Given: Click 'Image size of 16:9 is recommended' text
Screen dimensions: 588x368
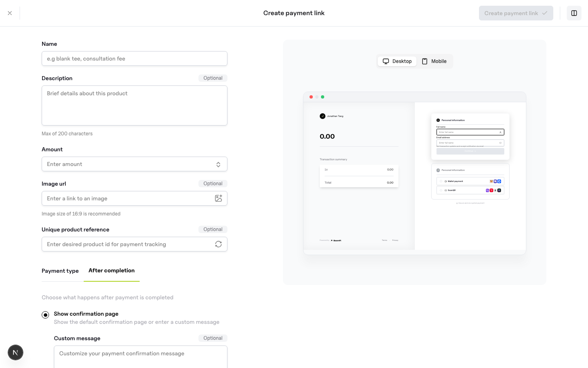Looking at the screenshot, I should pyautogui.click(x=81, y=214).
